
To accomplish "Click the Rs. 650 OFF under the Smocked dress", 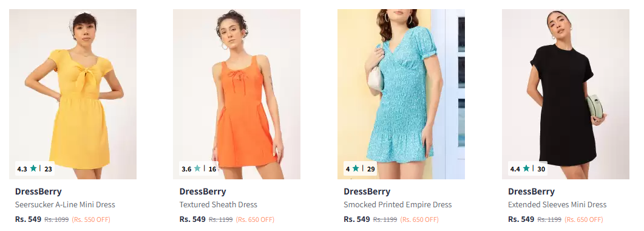I will pyautogui.click(x=419, y=219).
